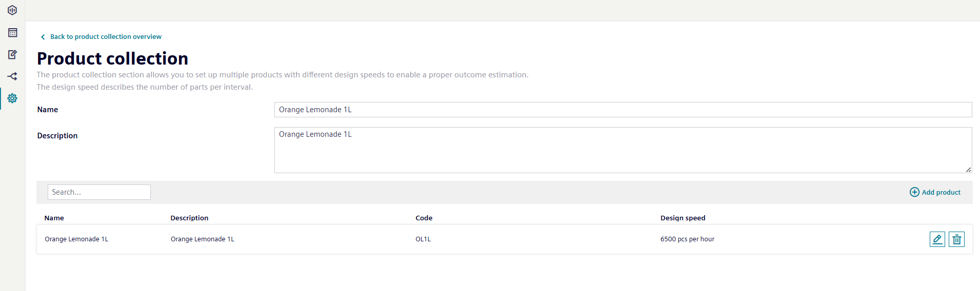The image size is (980, 291).
Task: Select the 6500 pcs per hour cell
Action: coord(687,239)
